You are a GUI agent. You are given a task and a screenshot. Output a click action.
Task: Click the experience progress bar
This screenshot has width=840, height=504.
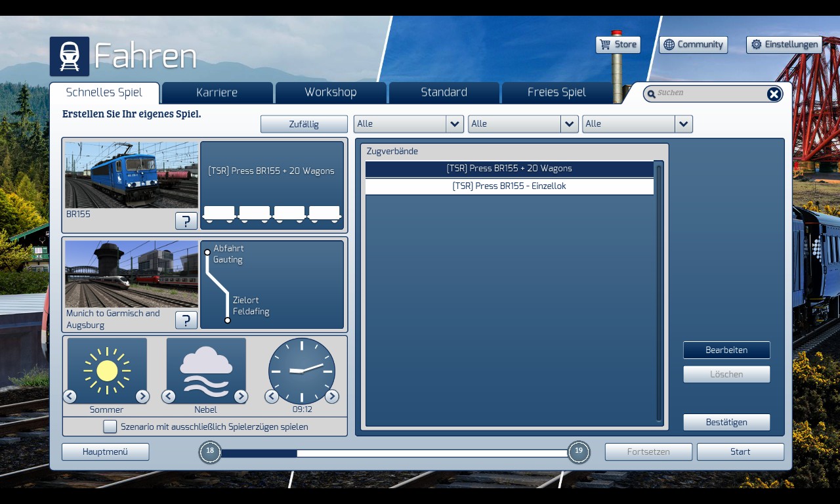coord(394,453)
